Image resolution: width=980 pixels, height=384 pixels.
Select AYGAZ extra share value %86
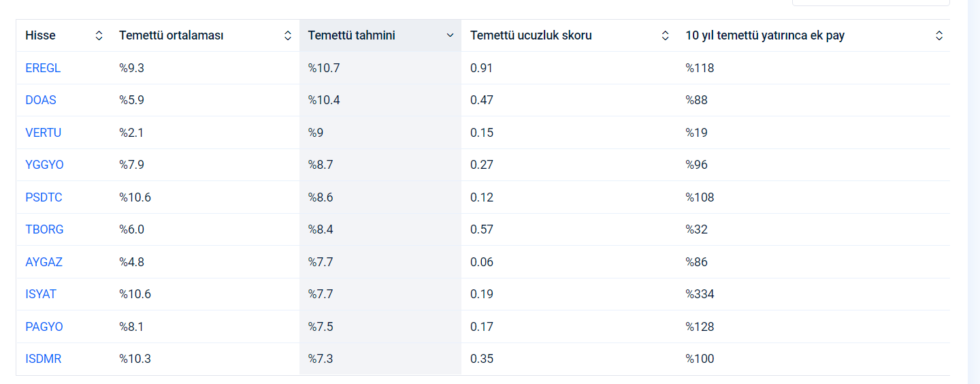click(697, 262)
